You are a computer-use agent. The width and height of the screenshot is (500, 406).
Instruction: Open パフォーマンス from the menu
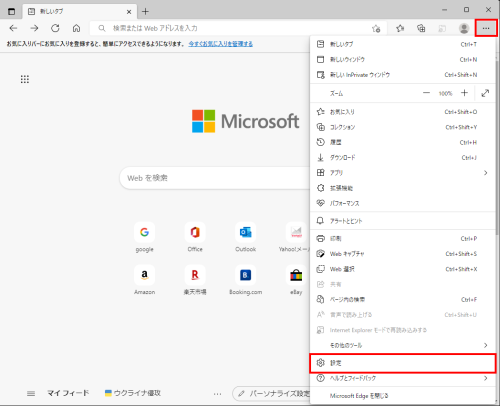402,203
